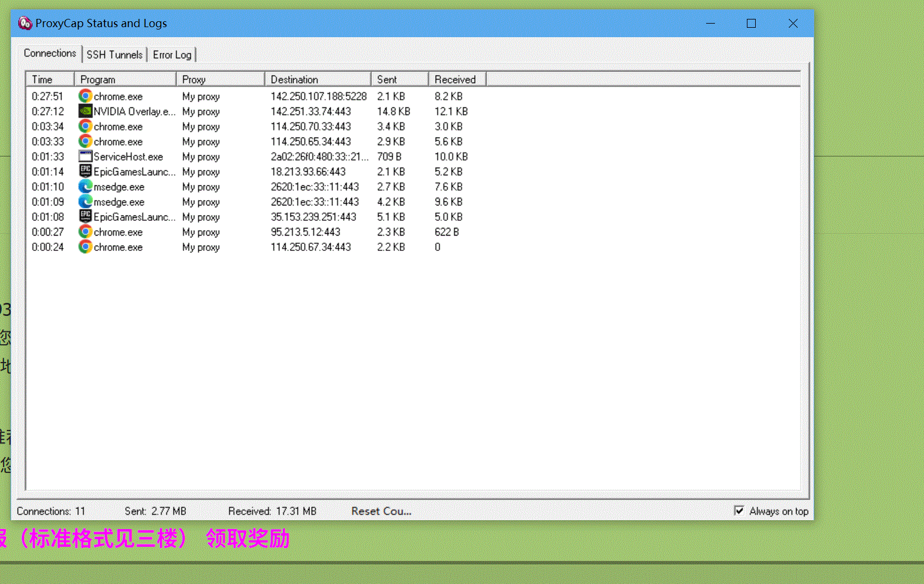
Task: Close the ProxyCap Status and Logs window
Action: click(793, 24)
